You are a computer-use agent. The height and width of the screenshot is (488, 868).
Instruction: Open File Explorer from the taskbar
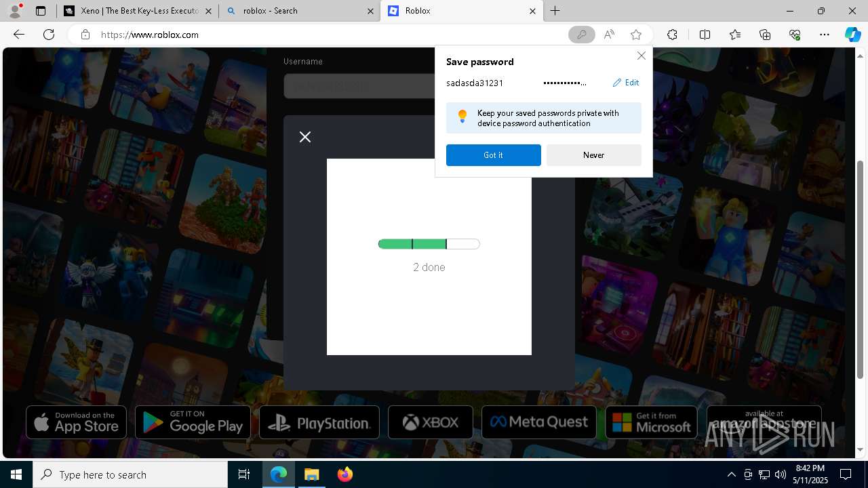pos(311,474)
